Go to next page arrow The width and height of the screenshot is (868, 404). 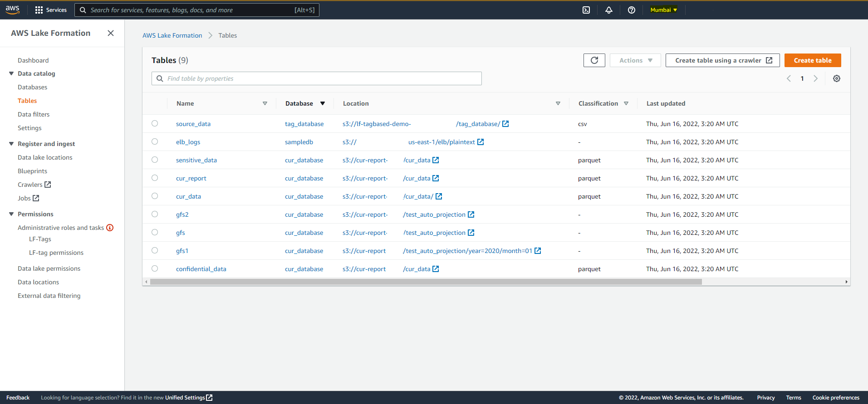pyautogui.click(x=815, y=78)
